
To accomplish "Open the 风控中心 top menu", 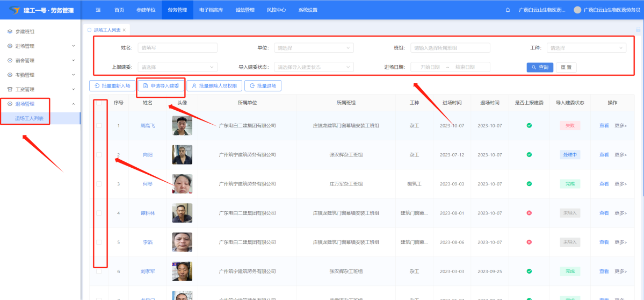I will [x=276, y=10].
